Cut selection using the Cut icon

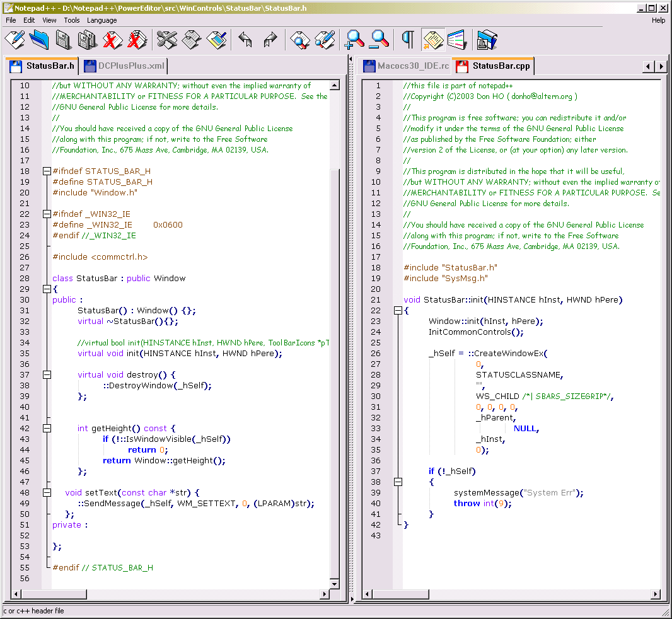click(x=166, y=40)
